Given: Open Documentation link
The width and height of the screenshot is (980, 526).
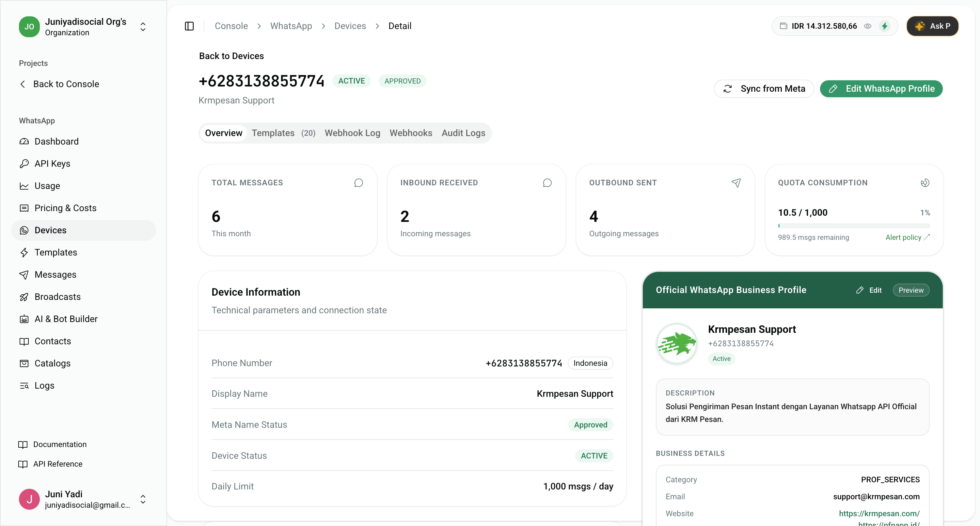Looking at the screenshot, I should 53,444.
